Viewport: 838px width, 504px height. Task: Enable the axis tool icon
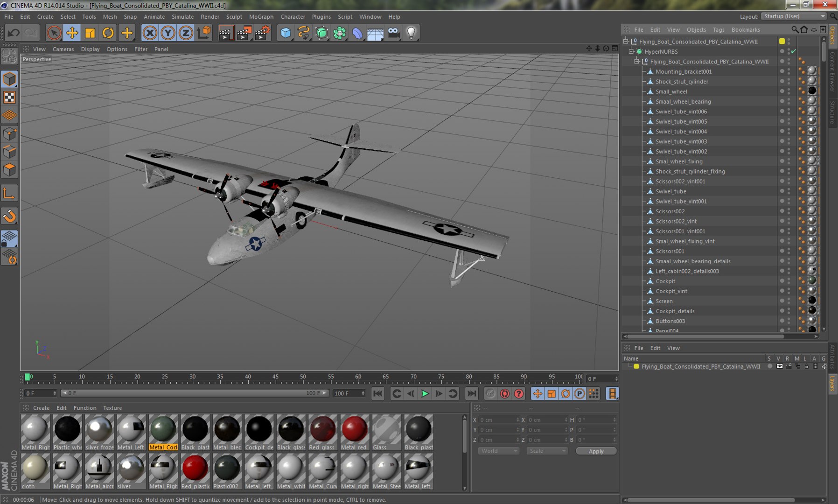click(9, 193)
